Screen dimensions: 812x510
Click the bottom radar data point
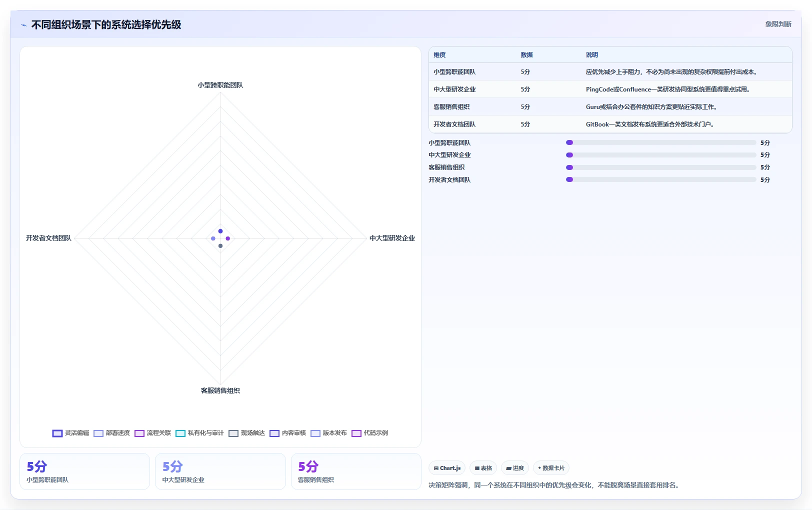[220, 246]
